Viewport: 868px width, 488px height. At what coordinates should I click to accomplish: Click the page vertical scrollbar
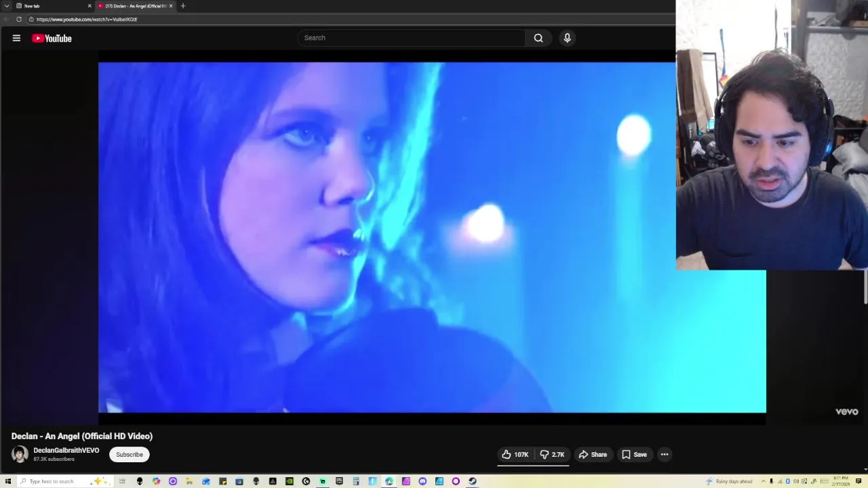865,287
